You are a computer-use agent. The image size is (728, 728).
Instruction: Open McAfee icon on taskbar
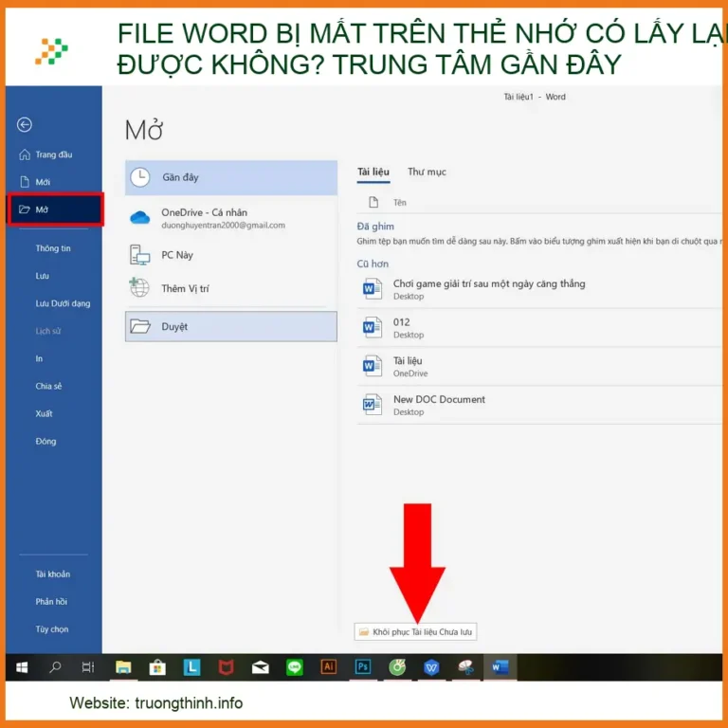227,667
